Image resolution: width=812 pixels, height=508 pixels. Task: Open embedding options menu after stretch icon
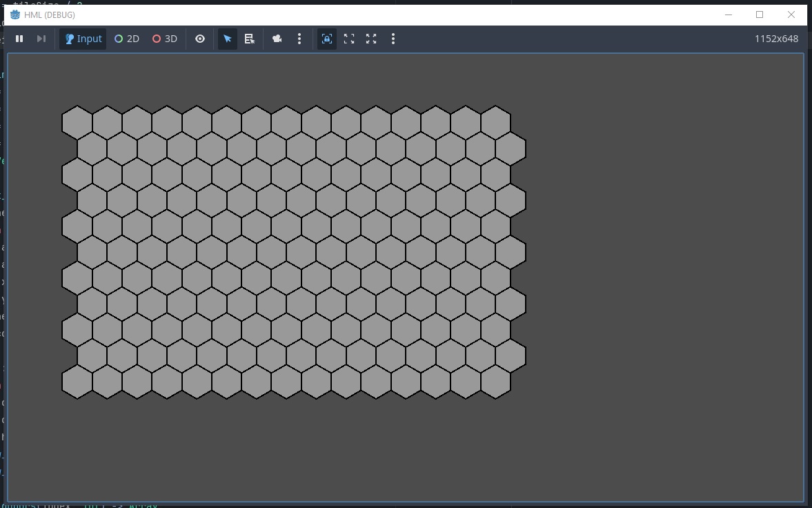(x=393, y=39)
